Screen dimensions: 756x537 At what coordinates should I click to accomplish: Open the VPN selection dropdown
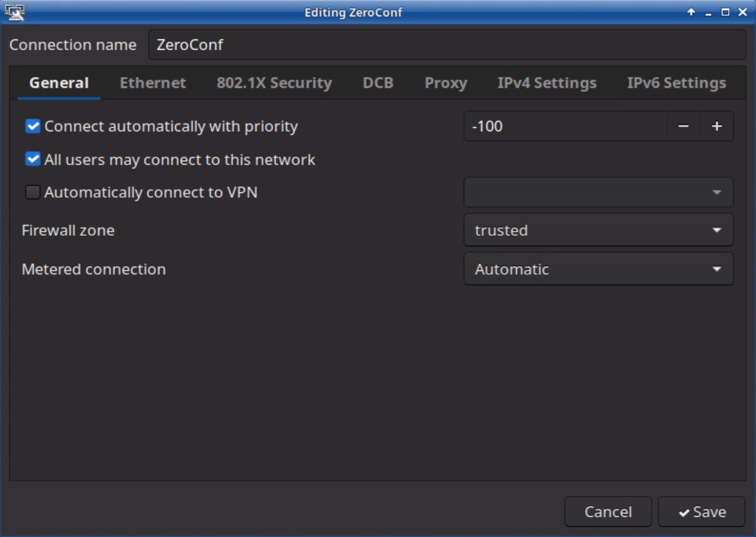tap(598, 192)
